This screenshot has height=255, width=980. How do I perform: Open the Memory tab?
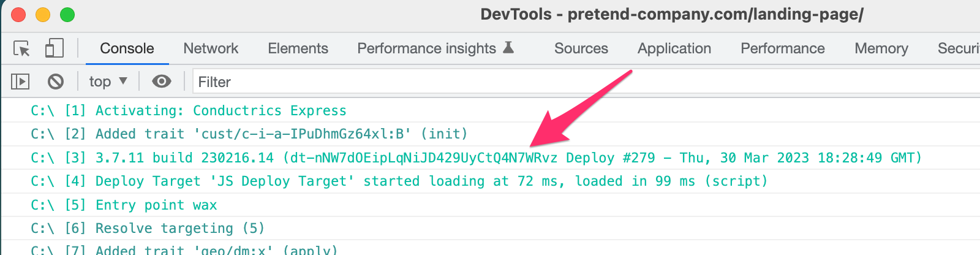[x=881, y=48]
